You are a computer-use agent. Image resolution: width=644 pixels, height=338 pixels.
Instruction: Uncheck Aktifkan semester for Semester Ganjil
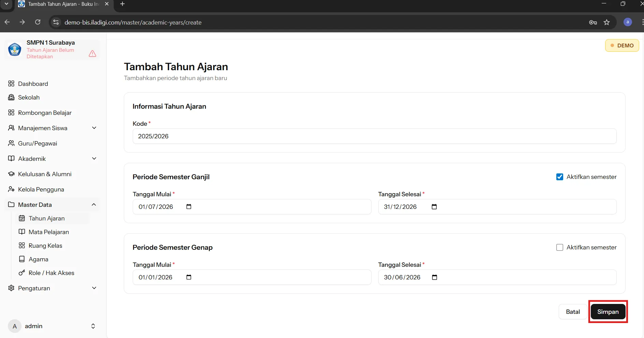click(x=559, y=177)
